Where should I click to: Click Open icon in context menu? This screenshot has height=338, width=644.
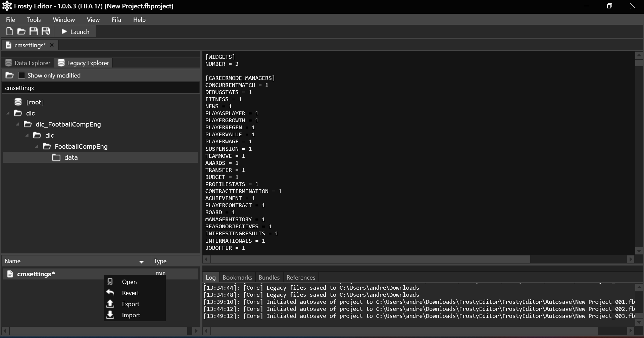point(110,282)
